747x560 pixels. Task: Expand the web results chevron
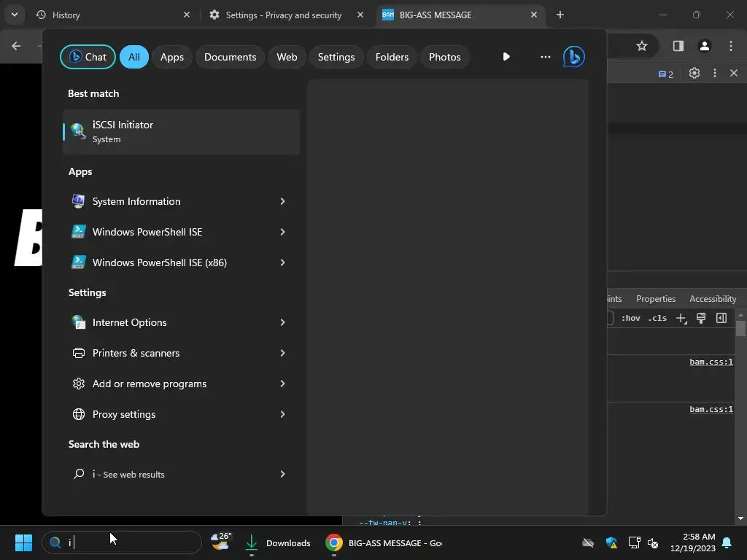click(x=282, y=474)
